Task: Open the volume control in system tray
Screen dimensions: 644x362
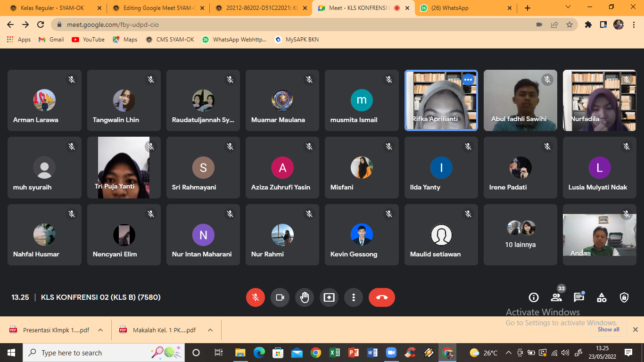Action: coord(565,353)
